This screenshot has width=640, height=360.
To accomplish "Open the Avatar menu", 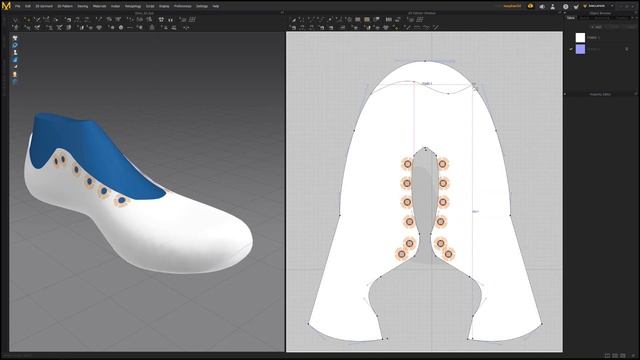I will [x=116, y=6].
